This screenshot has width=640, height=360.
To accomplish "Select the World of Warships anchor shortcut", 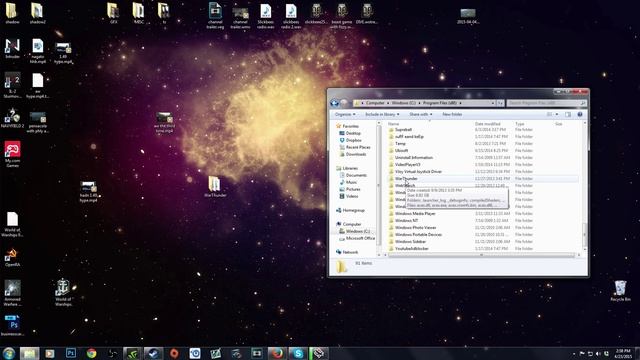I will (x=63, y=292).
